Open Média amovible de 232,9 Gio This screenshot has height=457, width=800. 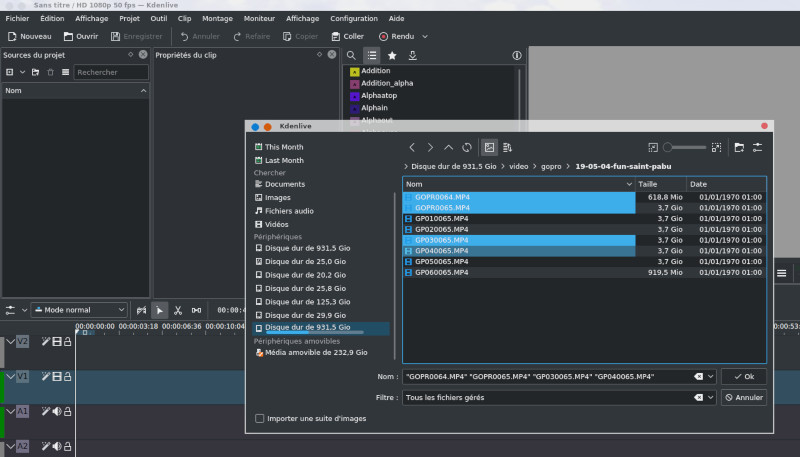(311, 352)
